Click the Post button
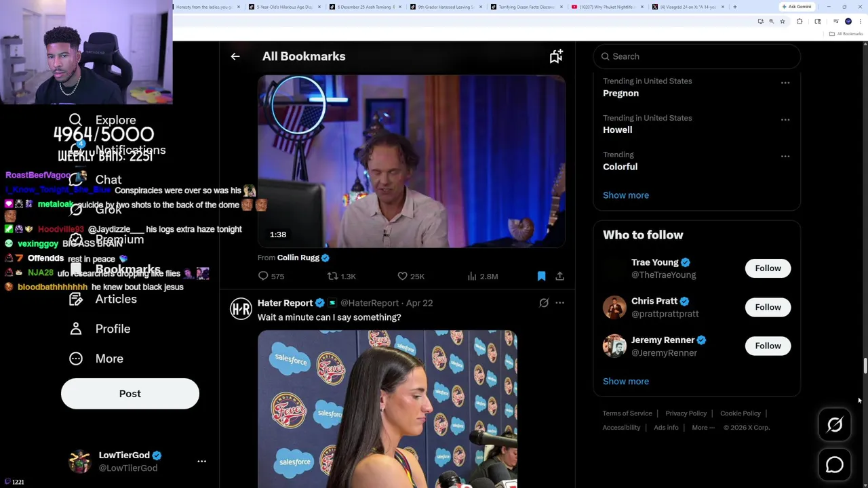 point(130,394)
